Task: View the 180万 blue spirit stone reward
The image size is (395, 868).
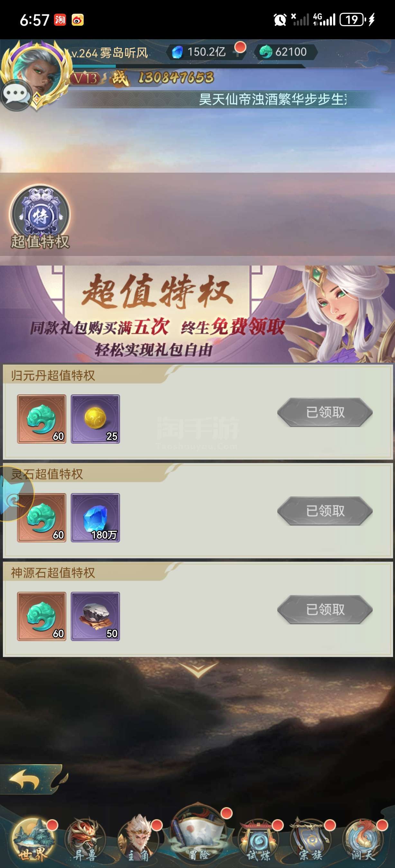Action: (96, 518)
